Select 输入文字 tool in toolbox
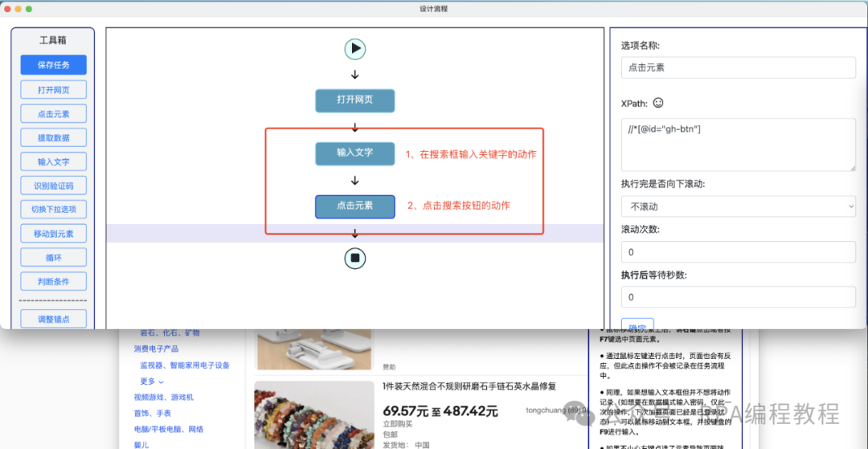The width and height of the screenshot is (868, 449). [x=54, y=162]
